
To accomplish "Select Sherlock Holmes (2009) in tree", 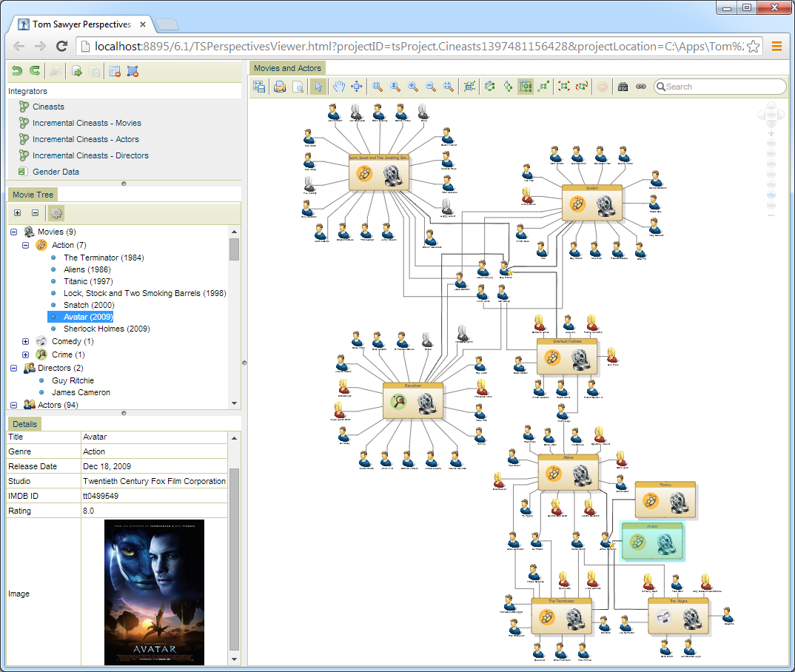I will 107,329.
